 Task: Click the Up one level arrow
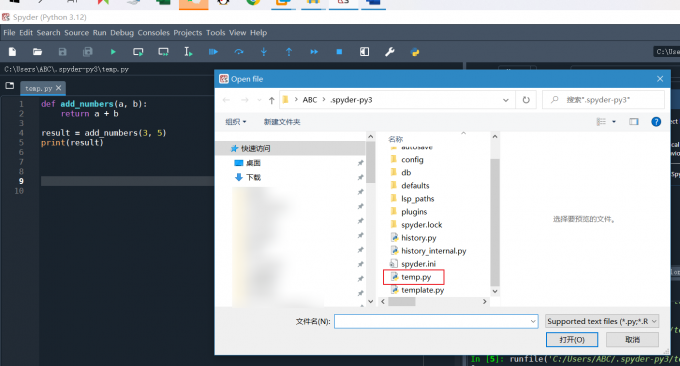pos(271,100)
